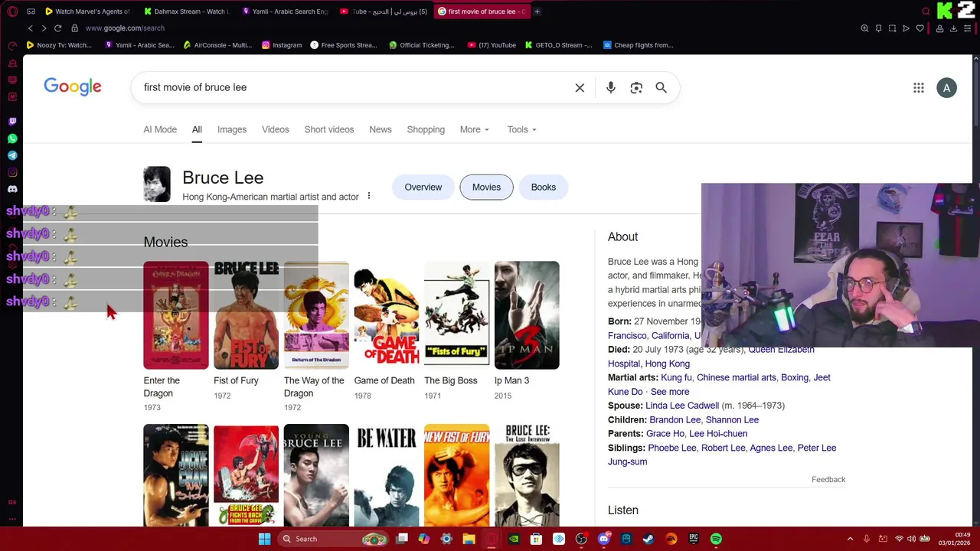Screen dimensions: 980x551
Task: Open the Fist of Fury poster
Action: 246,315
